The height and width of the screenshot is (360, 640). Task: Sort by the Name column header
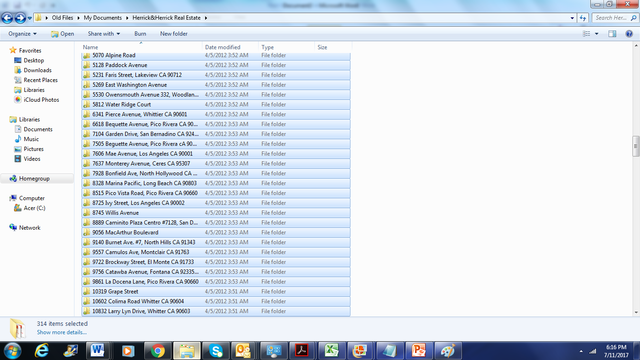(x=141, y=47)
